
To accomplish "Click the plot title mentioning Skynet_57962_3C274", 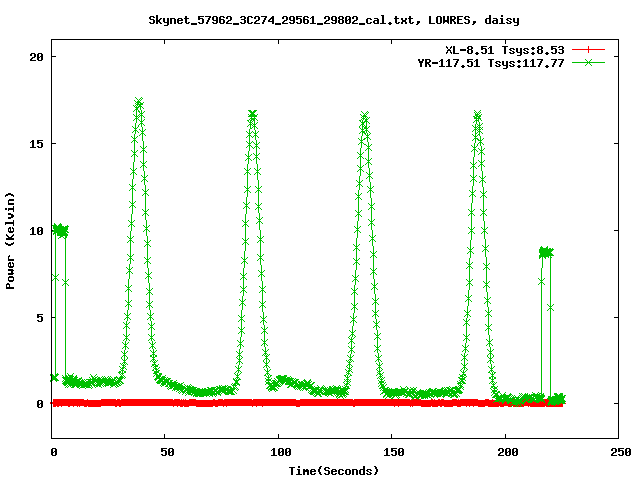I will (x=334, y=20).
